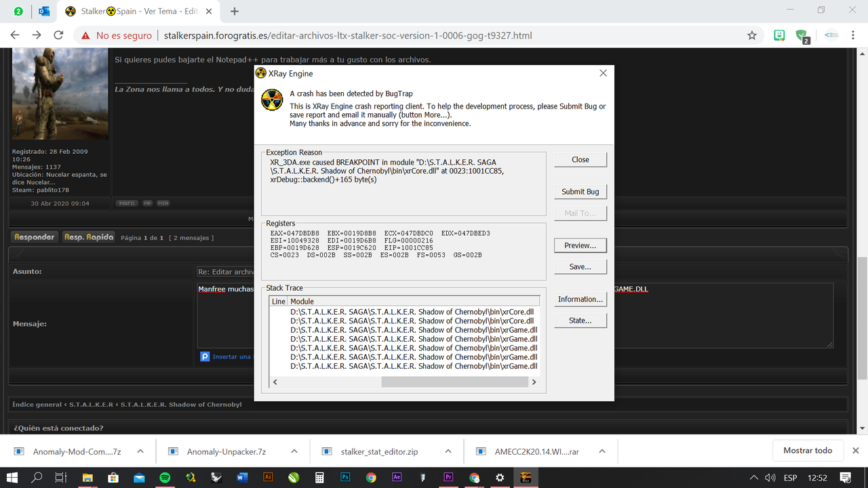Open File Explorer from taskbar
The width and height of the screenshot is (868, 488).
87,478
